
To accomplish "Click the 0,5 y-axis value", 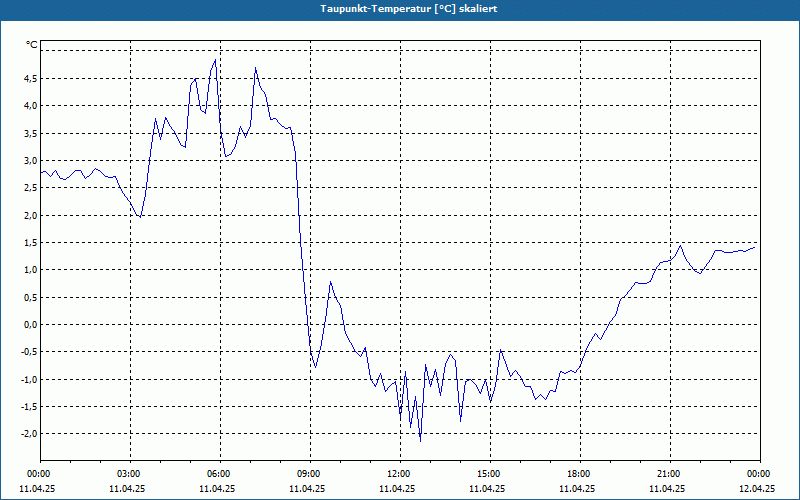I will tap(30, 297).
